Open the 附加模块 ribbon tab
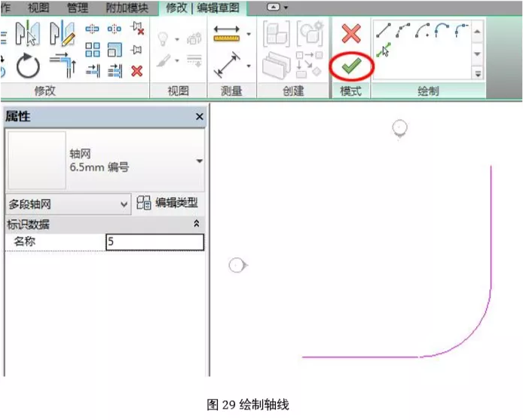 click(127, 8)
